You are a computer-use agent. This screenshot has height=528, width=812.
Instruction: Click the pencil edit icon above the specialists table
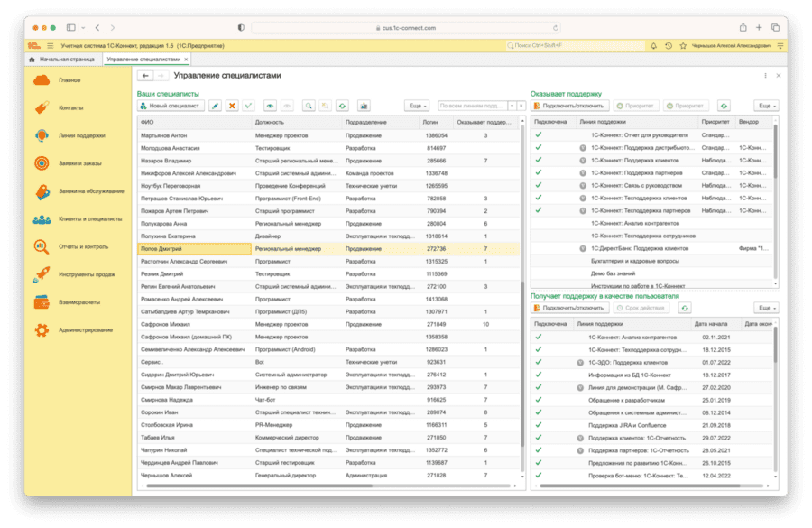coord(216,106)
